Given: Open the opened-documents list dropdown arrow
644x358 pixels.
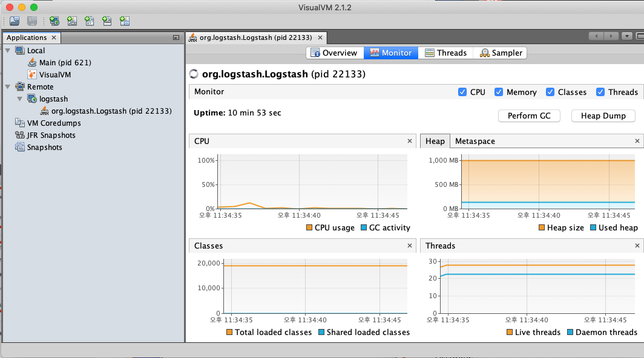Looking at the screenshot, I should pos(627,36).
